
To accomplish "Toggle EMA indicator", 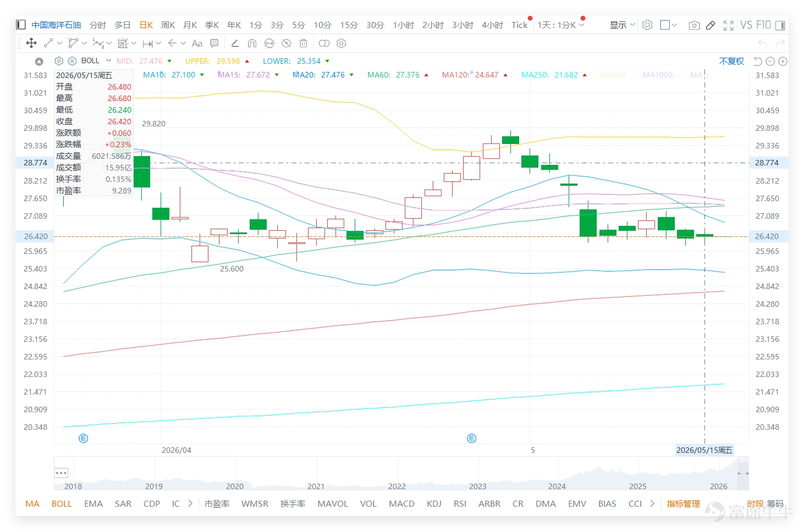I will coord(93,503).
